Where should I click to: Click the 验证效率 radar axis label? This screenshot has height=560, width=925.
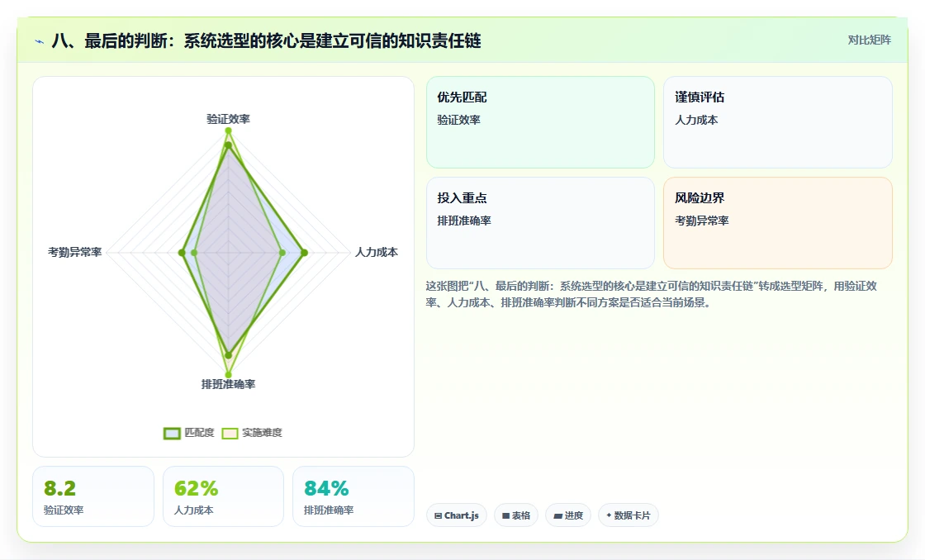pyautogui.click(x=228, y=119)
